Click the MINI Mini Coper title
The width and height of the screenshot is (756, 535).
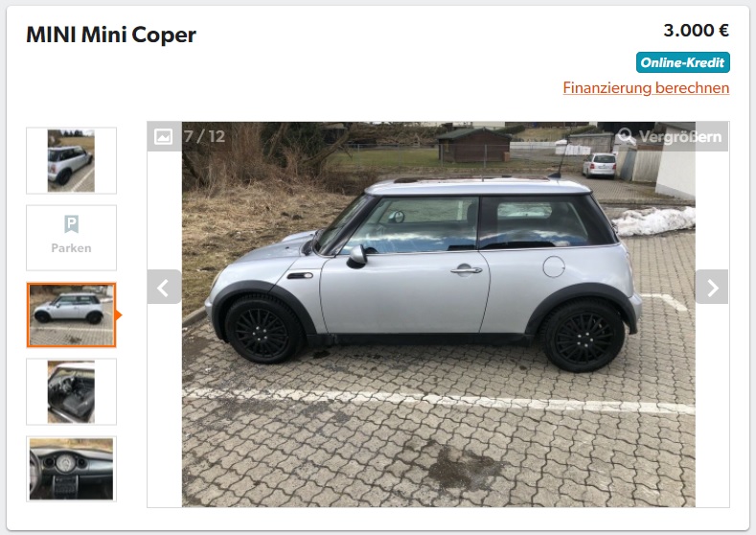(x=111, y=35)
